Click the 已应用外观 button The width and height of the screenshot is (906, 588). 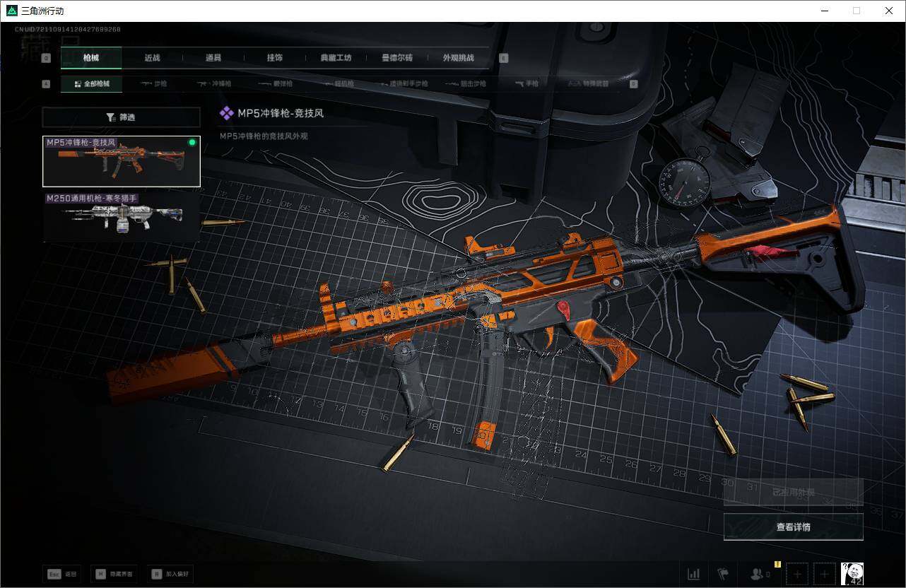coord(794,492)
